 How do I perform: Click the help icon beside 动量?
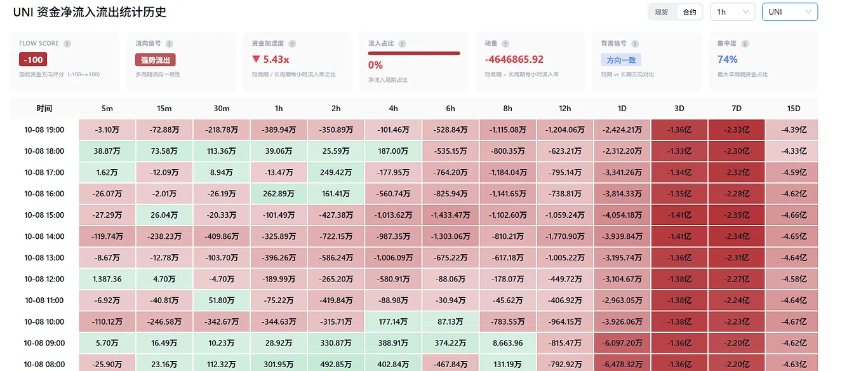tap(505, 44)
